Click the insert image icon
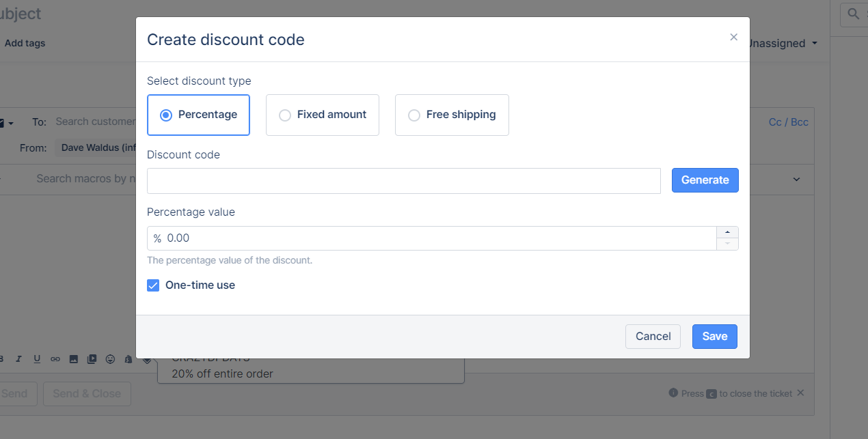Screen dimensions: 868x439 tap(74, 359)
